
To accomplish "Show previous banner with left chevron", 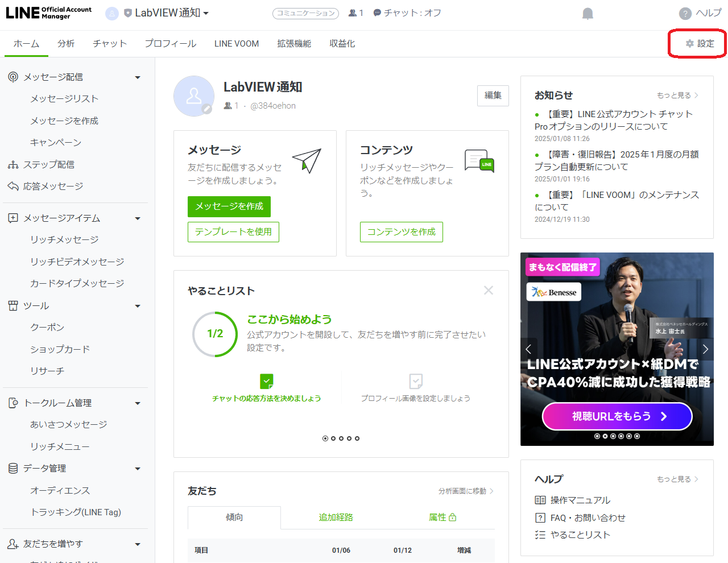I will tap(528, 349).
